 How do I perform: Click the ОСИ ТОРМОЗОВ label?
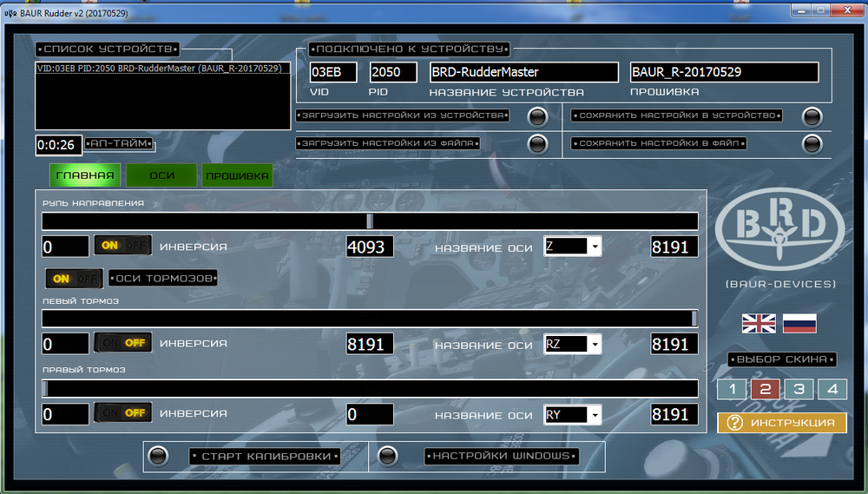click(x=163, y=278)
